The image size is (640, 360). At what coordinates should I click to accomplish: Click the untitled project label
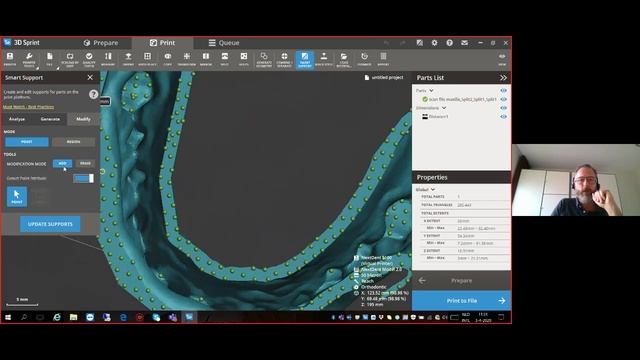384,78
